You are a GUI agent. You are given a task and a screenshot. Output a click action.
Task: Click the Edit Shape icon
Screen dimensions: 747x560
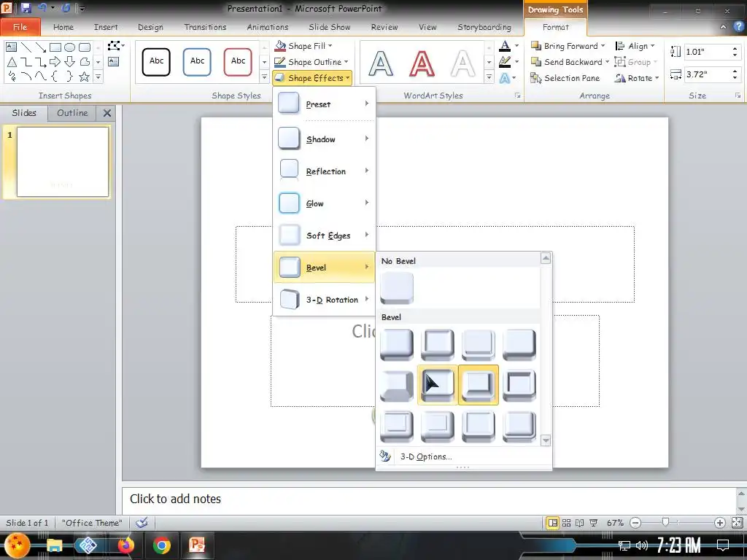click(x=115, y=46)
